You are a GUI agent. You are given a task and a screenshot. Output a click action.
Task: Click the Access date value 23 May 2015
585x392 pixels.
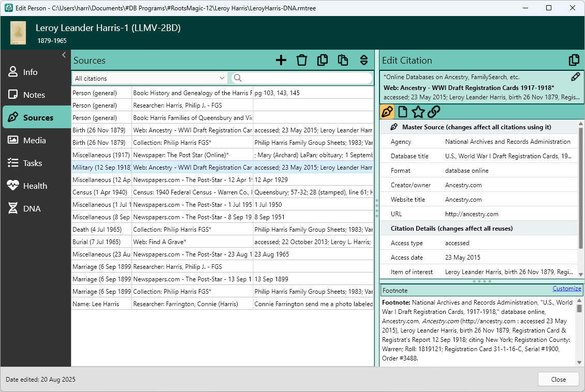coord(463,258)
